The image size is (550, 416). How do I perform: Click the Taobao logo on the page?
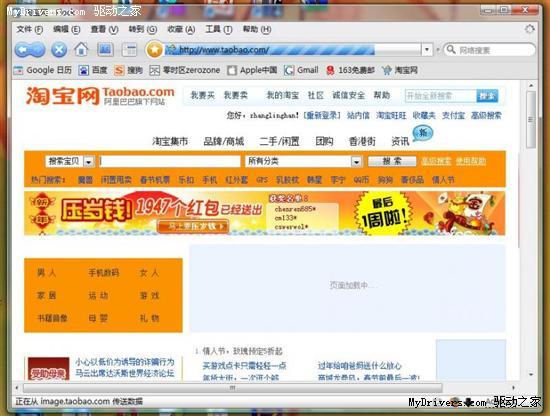tap(100, 96)
